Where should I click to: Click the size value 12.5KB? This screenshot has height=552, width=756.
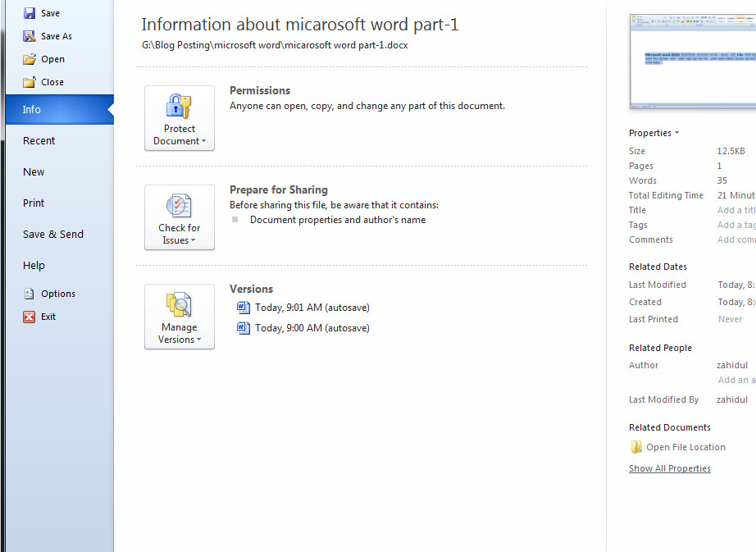coord(731,151)
